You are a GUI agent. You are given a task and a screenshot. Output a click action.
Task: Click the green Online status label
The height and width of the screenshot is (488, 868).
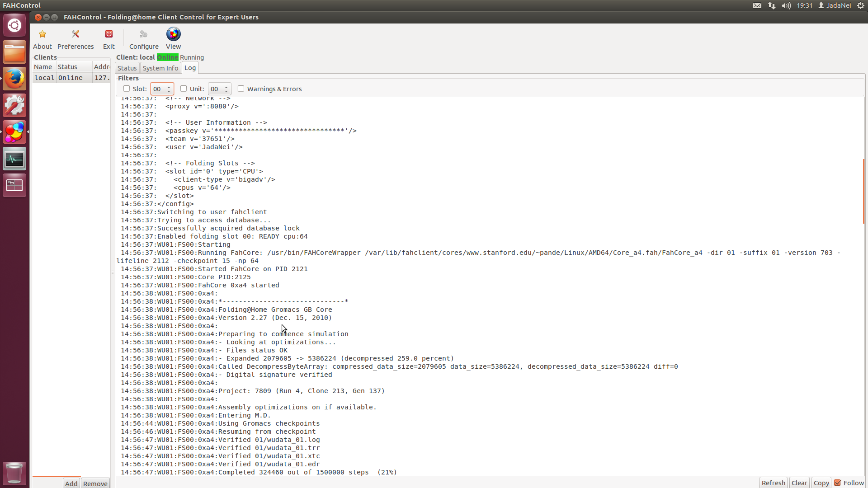pyautogui.click(x=167, y=57)
